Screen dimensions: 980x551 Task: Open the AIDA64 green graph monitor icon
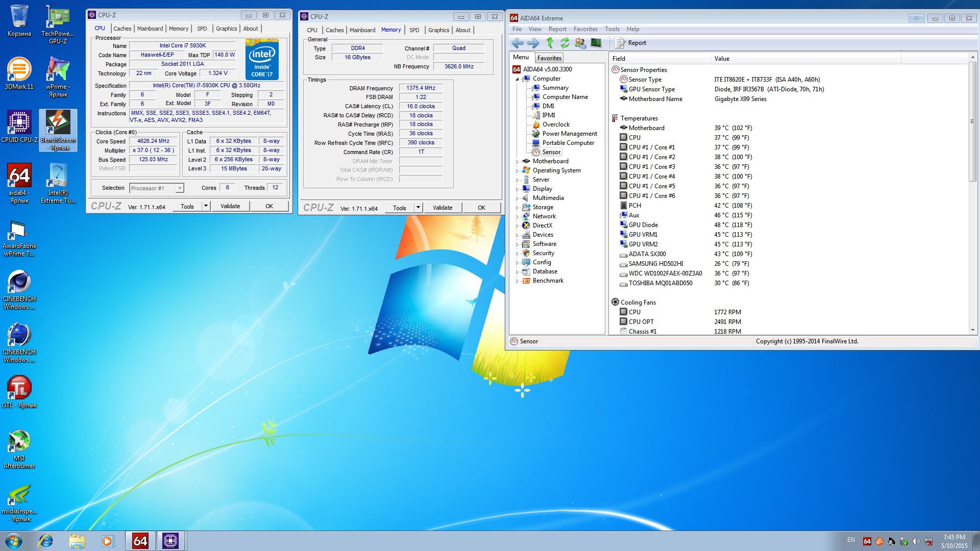pos(596,43)
